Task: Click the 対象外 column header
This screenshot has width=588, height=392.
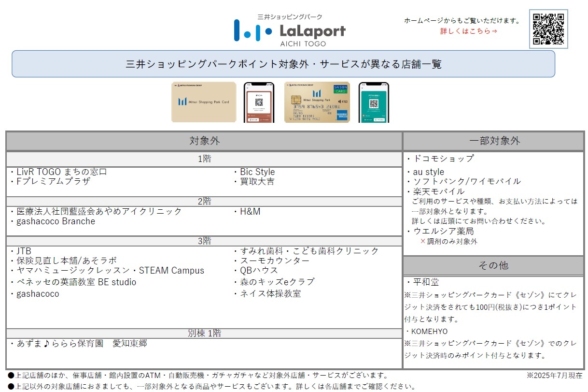Action: (x=204, y=141)
